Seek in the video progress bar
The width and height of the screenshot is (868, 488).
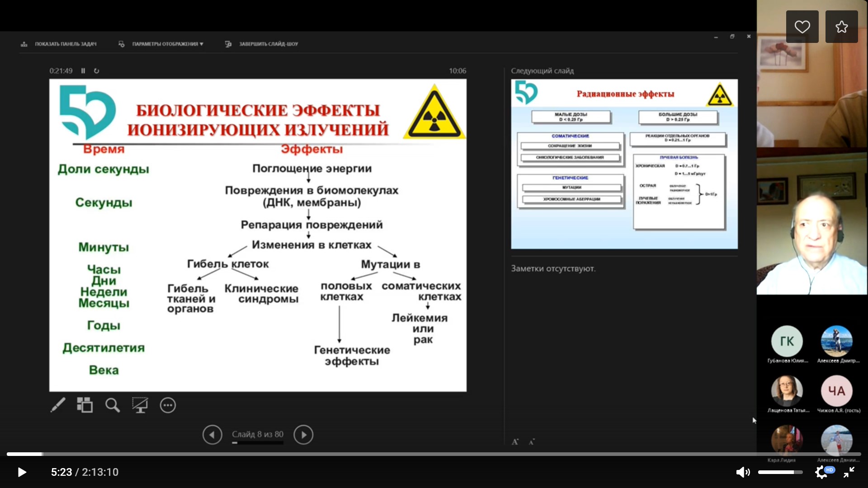434,454
